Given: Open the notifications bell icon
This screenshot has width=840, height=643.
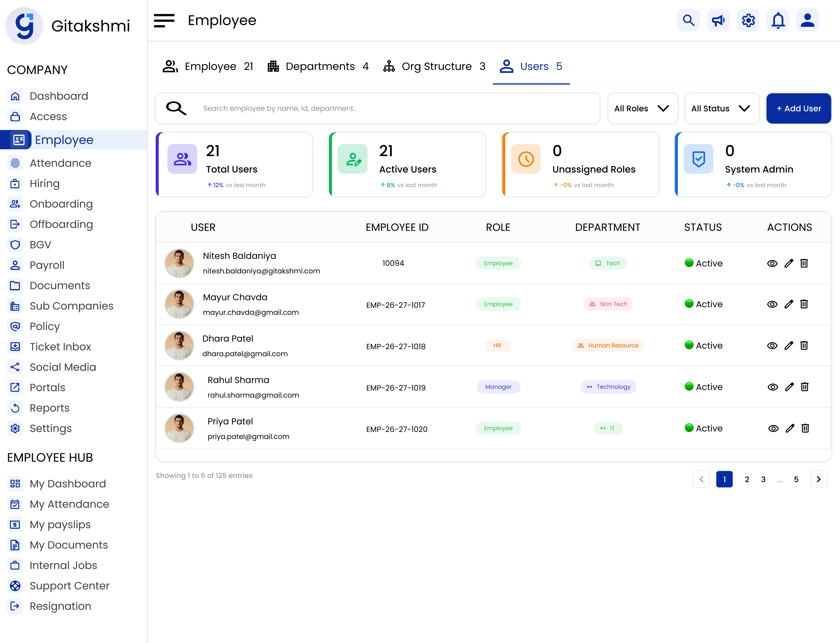Looking at the screenshot, I should click(778, 20).
